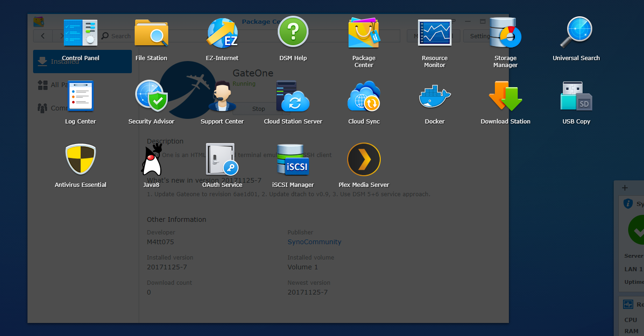Click the LAN 1 label in the widget
This screenshot has width=644, height=336.
[x=634, y=269]
